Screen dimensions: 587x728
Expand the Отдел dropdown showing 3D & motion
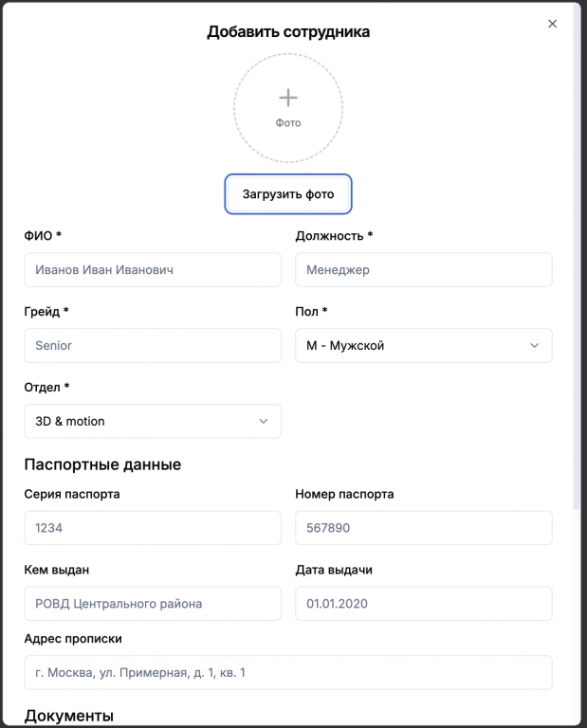click(153, 422)
